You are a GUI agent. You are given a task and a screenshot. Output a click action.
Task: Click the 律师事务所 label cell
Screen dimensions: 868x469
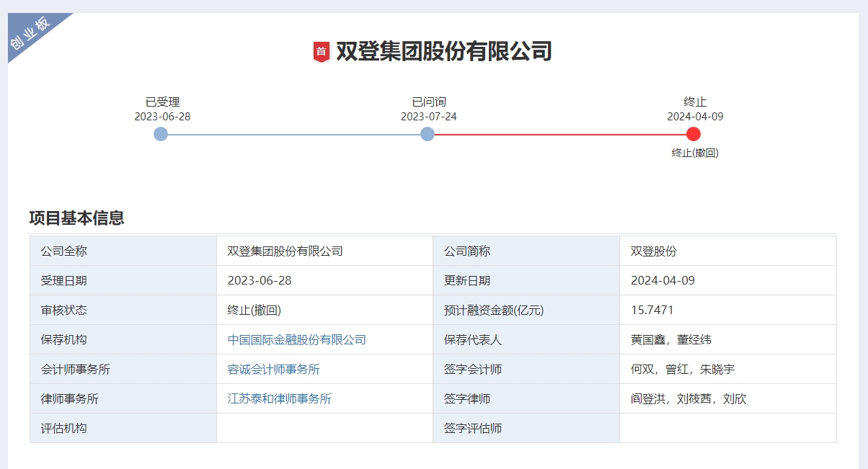tap(123, 399)
